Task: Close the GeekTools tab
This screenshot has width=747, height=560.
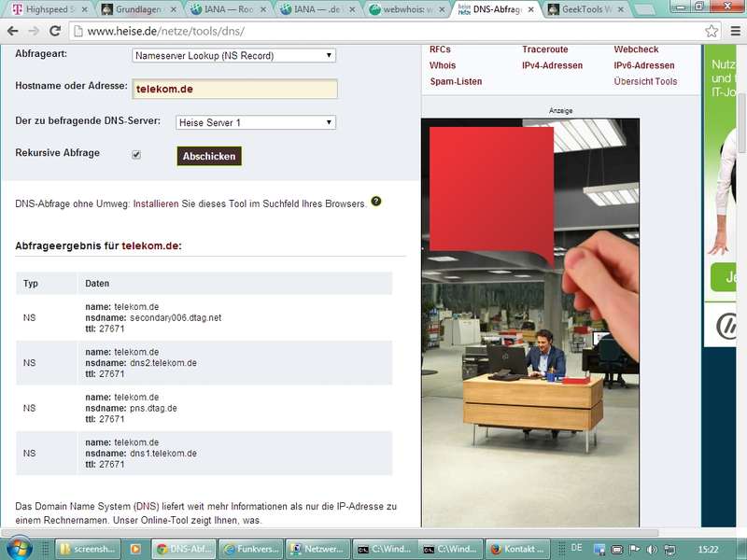Action: pos(621,9)
